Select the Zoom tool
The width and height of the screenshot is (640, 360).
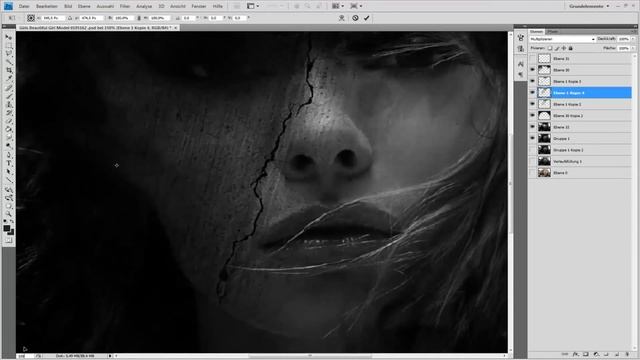9,214
